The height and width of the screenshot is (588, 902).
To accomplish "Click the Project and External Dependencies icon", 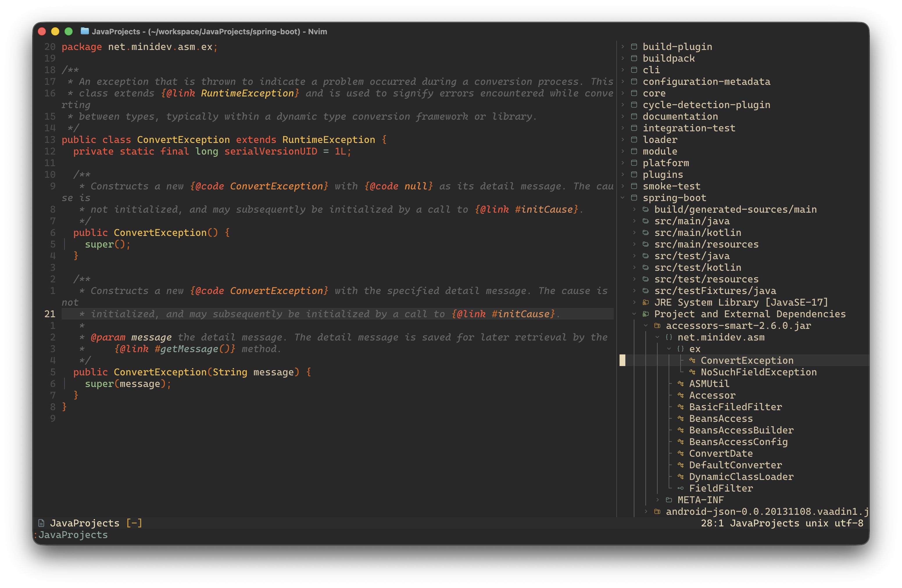I will (x=645, y=314).
